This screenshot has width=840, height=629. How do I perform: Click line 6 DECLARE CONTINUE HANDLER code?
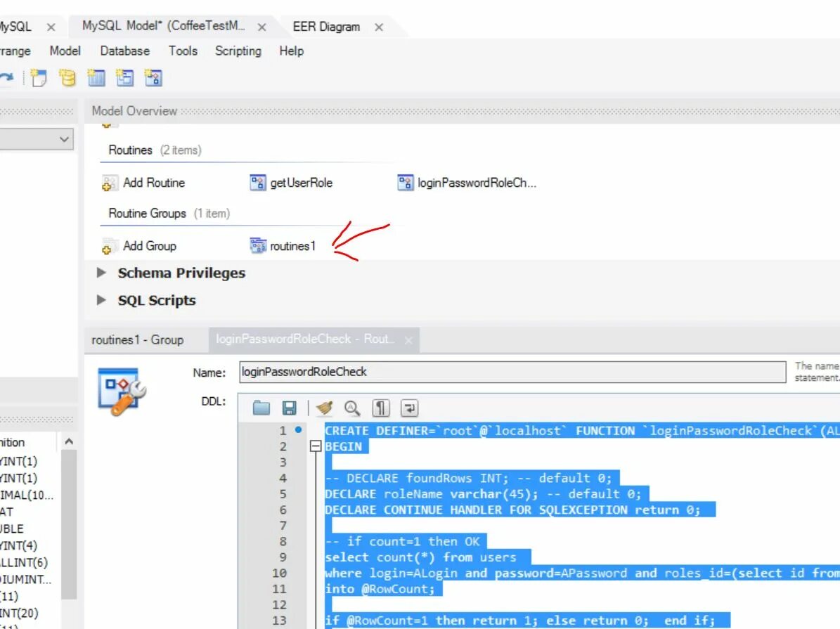click(x=512, y=510)
